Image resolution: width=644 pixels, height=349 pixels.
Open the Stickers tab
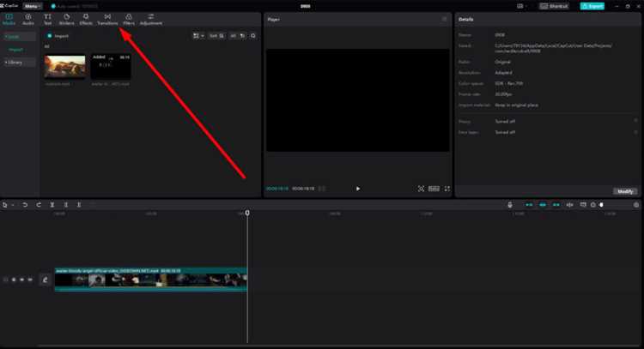(66, 19)
